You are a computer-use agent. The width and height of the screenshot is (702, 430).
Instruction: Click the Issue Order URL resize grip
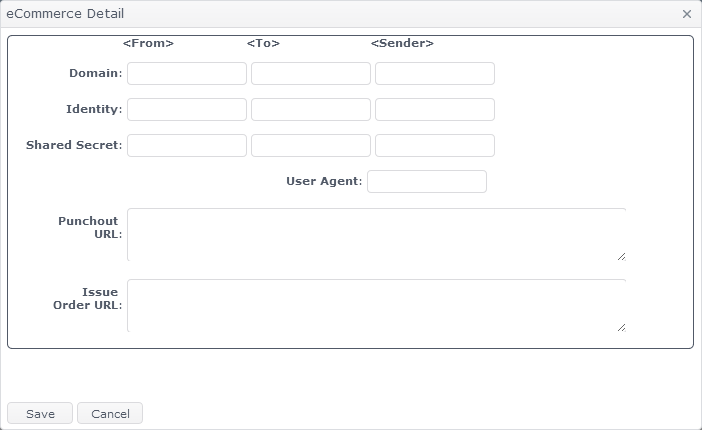coord(621,327)
